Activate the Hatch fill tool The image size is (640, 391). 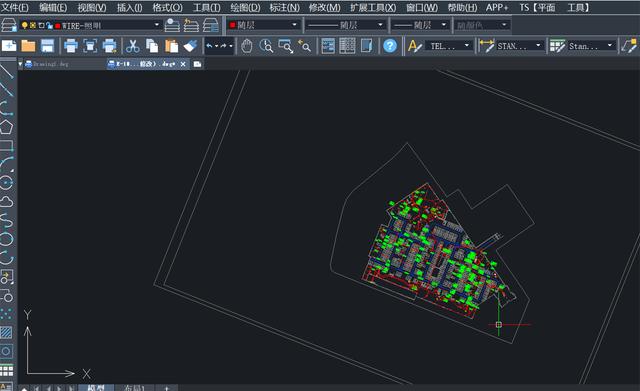tap(6, 332)
